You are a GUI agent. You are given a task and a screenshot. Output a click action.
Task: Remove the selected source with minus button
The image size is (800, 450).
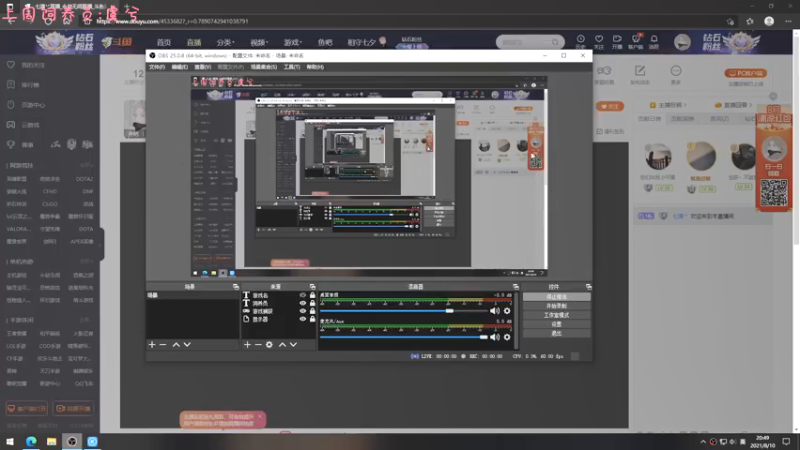click(x=258, y=345)
